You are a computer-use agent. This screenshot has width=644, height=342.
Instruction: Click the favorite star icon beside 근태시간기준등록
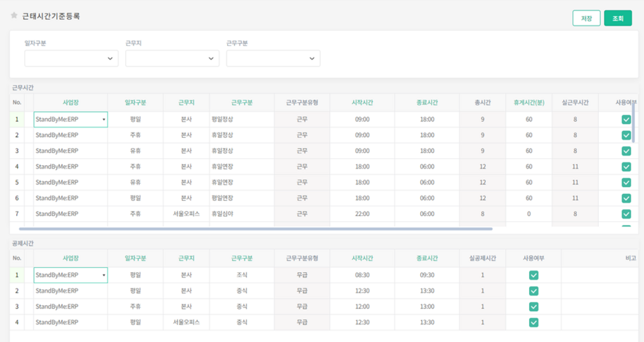(14, 16)
